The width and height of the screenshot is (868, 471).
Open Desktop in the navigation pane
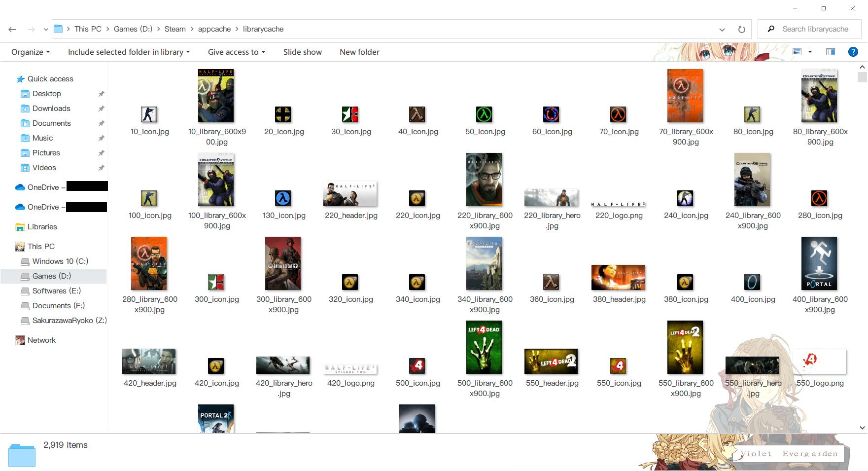pos(47,94)
